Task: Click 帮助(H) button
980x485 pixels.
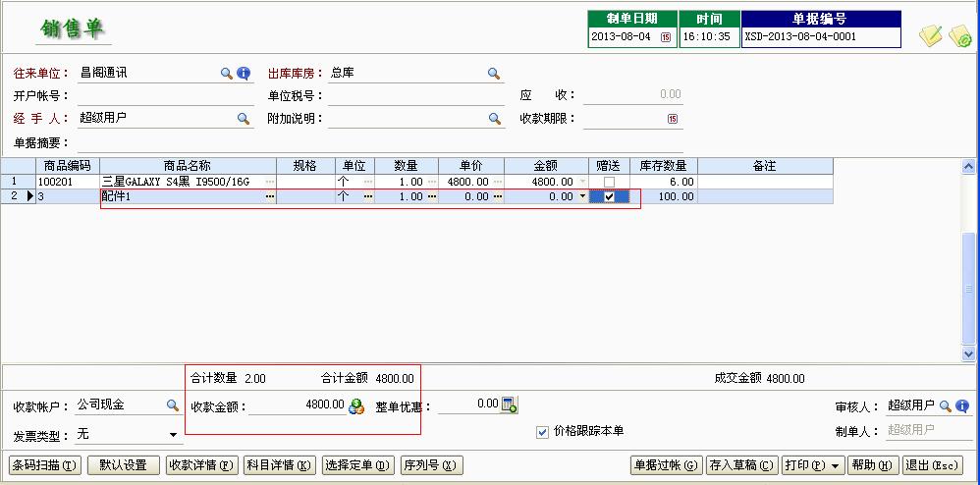Action: (x=873, y=465)
